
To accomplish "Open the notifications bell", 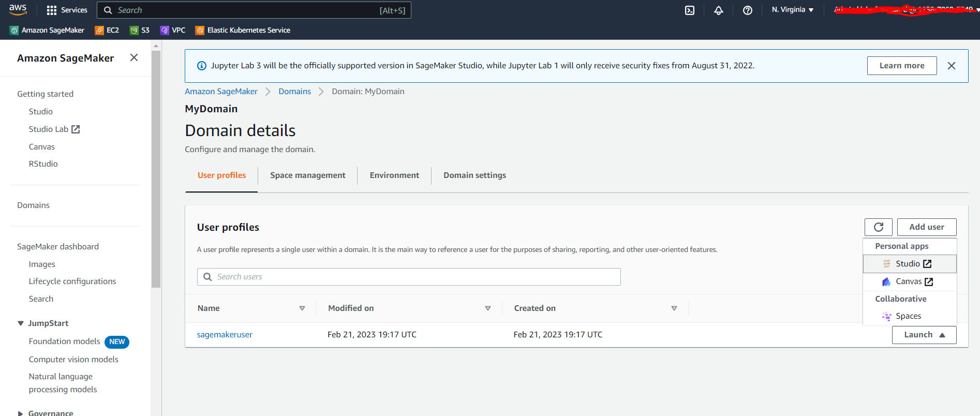I will click(719, 10).
